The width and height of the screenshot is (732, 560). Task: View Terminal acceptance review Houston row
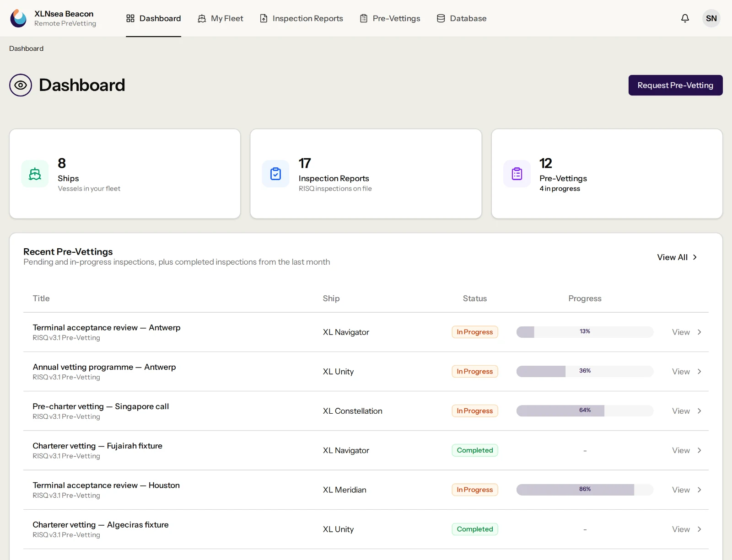pyautogui.click(x=681, y=490)
